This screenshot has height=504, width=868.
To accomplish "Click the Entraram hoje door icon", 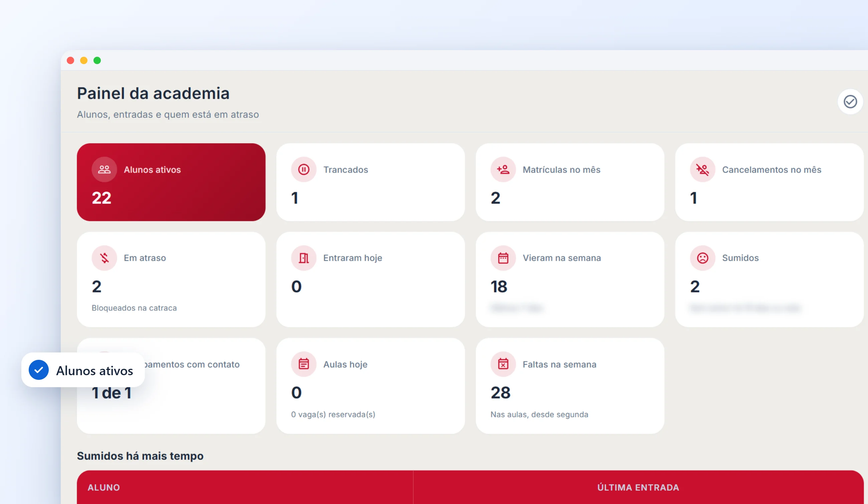I will [x=303, y=258].
